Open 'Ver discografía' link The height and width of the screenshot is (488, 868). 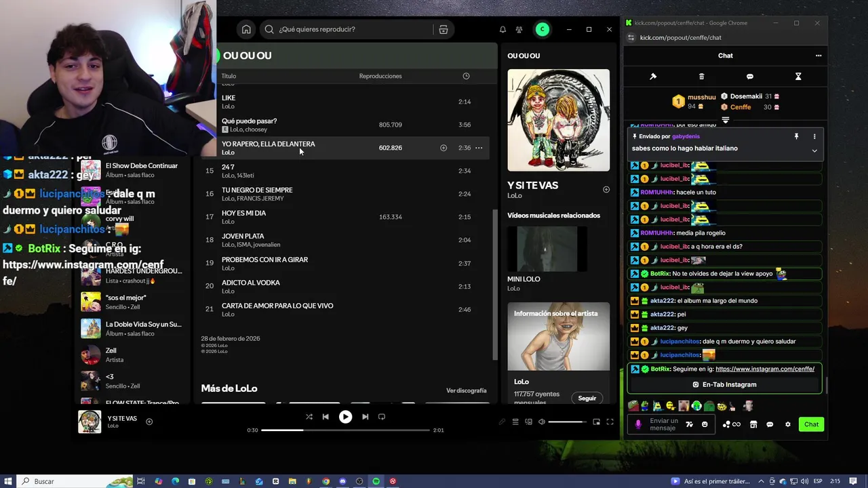pos(466,390)
